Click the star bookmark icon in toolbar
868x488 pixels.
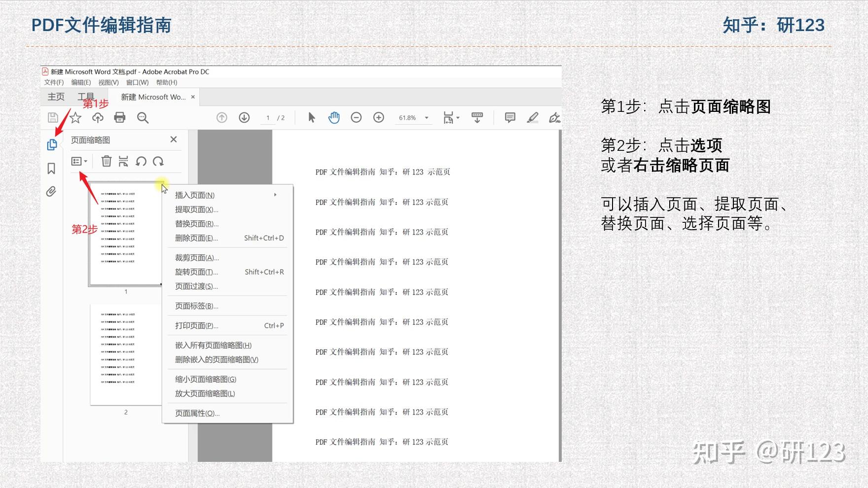point(75,117)
